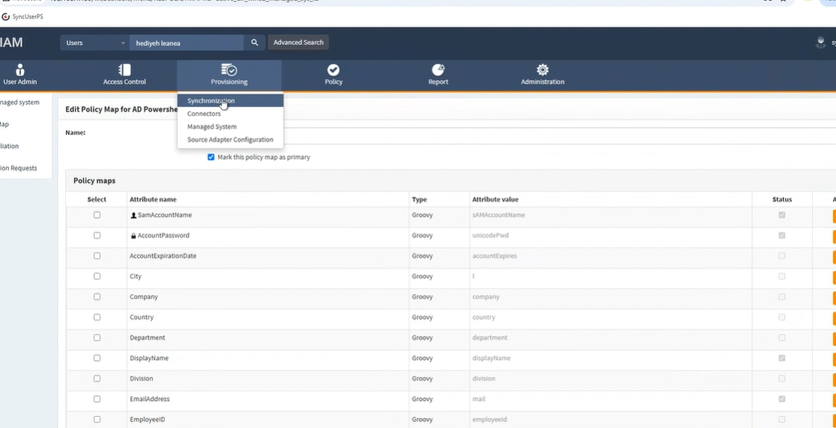Viewport: 836px width, 428px height.
Task: Click the Groovy type cell for Company
Action: [x=422, y=296]
